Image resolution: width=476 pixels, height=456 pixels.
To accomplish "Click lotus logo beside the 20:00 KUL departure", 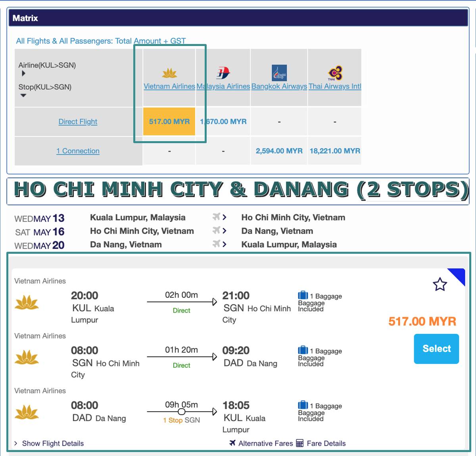I will [x=27, y=303].
